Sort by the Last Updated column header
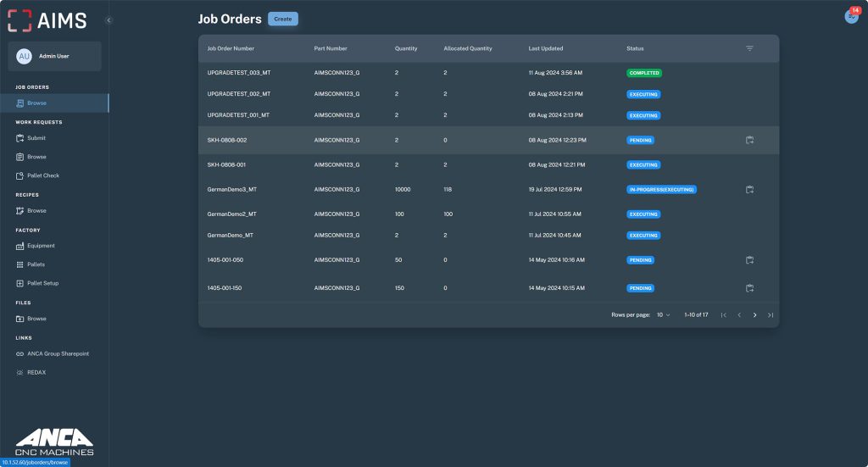 (545, 48)
